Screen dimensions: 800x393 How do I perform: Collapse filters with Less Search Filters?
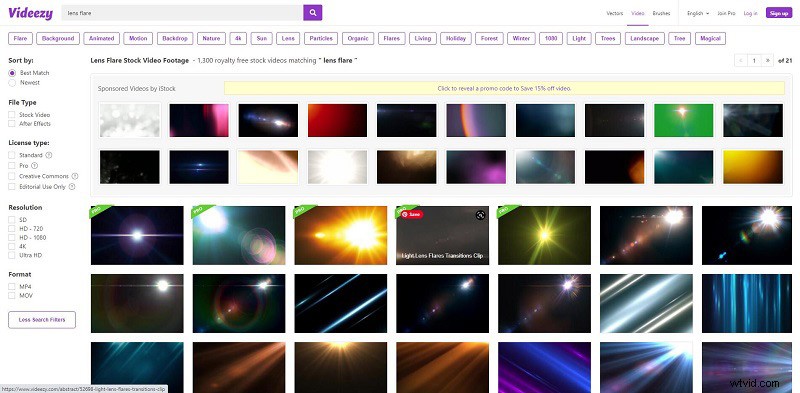click(42, 320)
